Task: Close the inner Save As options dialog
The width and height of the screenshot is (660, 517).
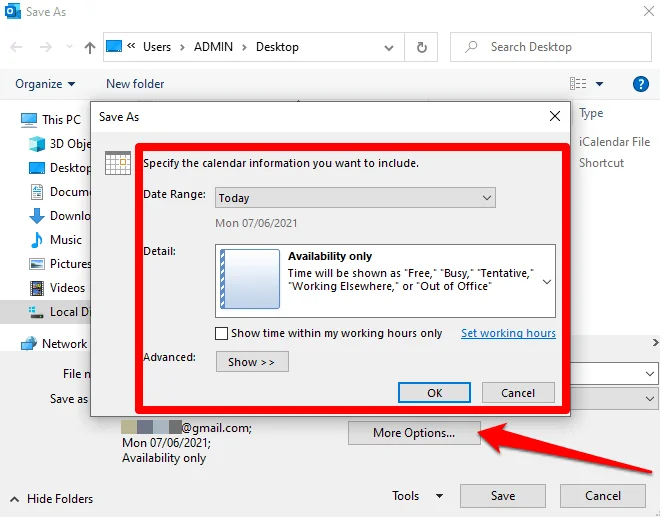Action: click(555, 116)
